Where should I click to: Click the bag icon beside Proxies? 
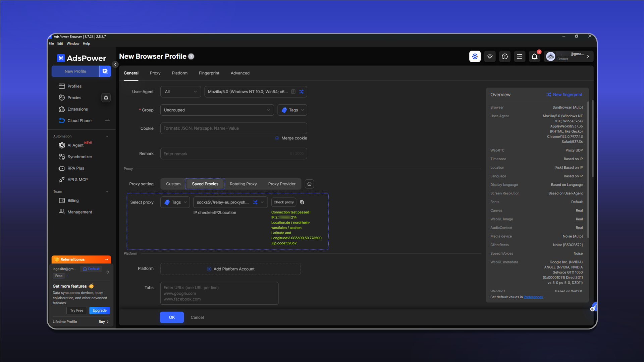(x=106, y=98)
